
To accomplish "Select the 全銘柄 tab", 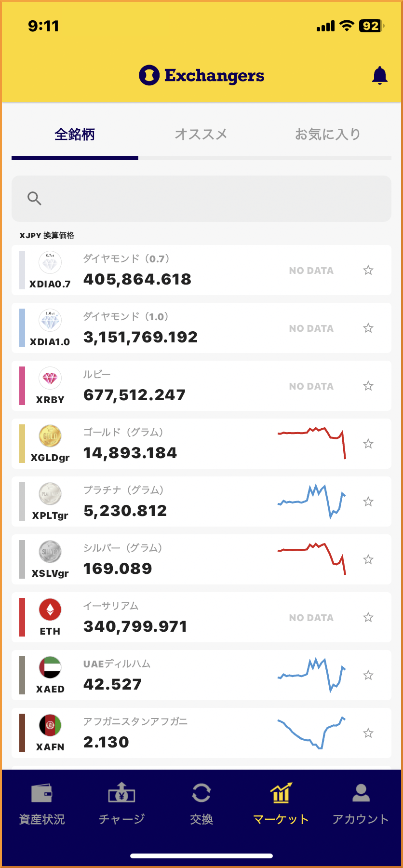I will point(75,134).
